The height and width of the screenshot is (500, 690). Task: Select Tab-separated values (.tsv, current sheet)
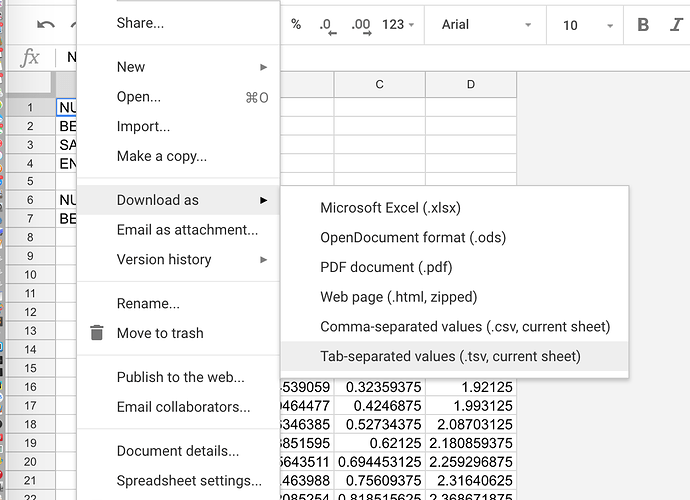coord(450,356)
